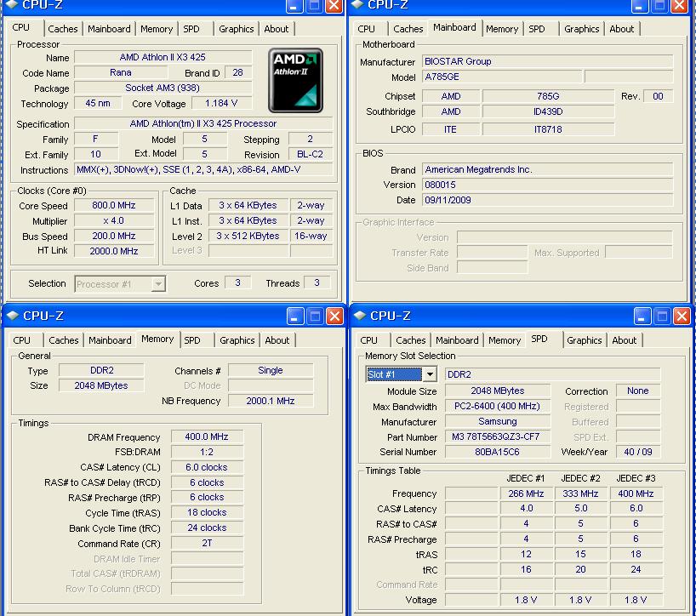
Task: Click the BIOS date 09/11/2009
Action: coord(547,200)
